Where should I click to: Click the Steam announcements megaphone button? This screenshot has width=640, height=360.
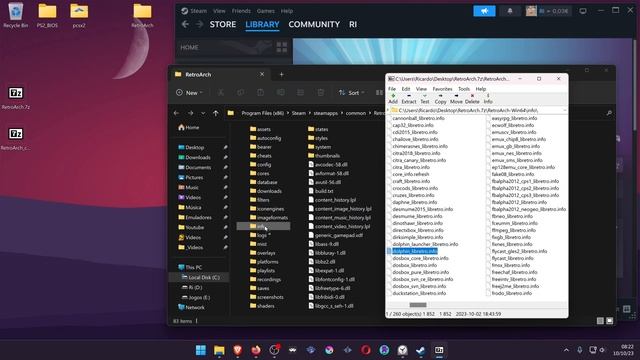(x=484, y=11)
